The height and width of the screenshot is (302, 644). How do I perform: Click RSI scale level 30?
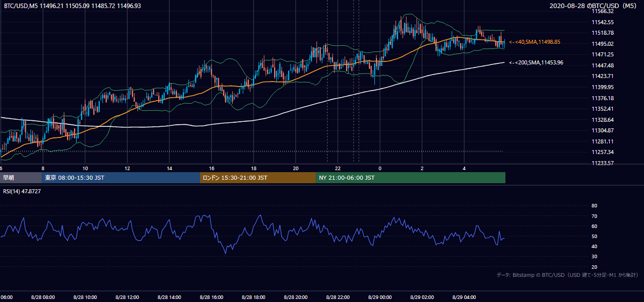[x=594, y=257]
